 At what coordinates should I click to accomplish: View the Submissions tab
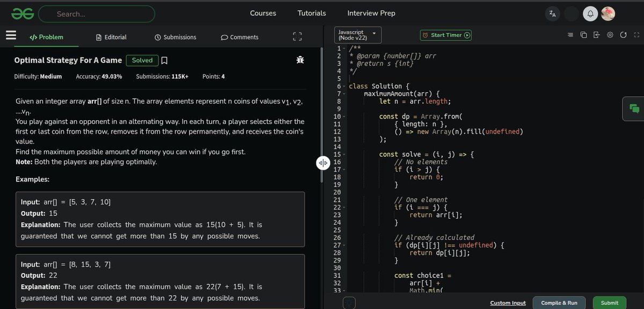click(175, 37)
